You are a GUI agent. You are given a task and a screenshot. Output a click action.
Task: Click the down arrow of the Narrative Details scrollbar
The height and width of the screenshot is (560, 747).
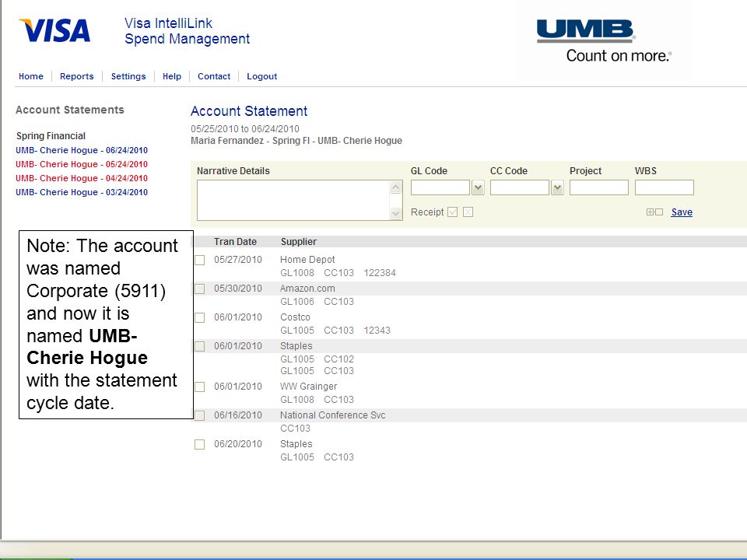click(x=396, y=213)
